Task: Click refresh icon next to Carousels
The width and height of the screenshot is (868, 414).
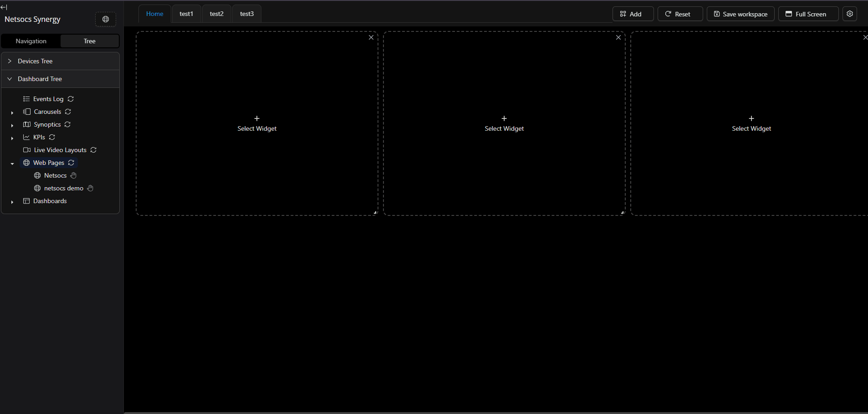Action: coord(68,112)
